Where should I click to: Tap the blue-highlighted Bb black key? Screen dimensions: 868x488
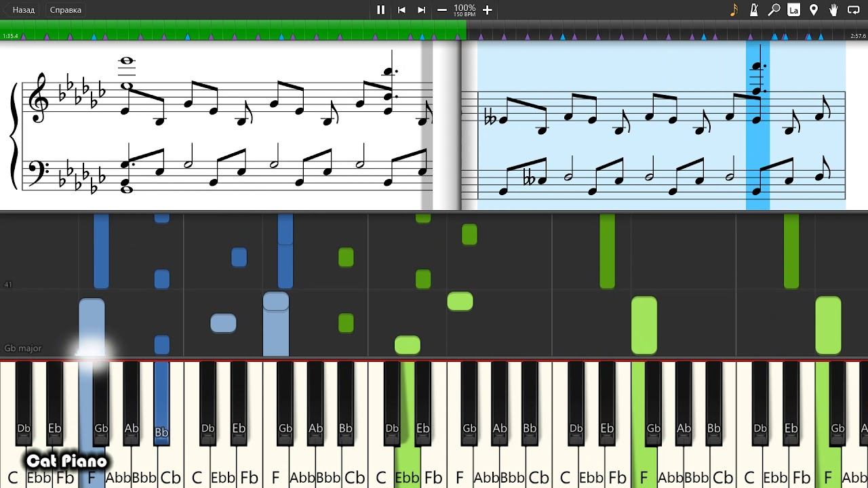tap(161, 403)
